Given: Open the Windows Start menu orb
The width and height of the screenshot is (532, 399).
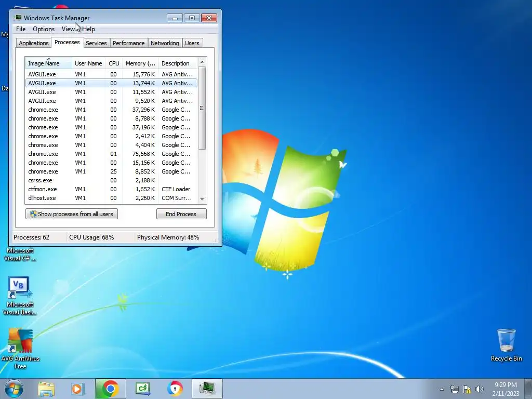Looking at the screenshot, I should point(14,389).
